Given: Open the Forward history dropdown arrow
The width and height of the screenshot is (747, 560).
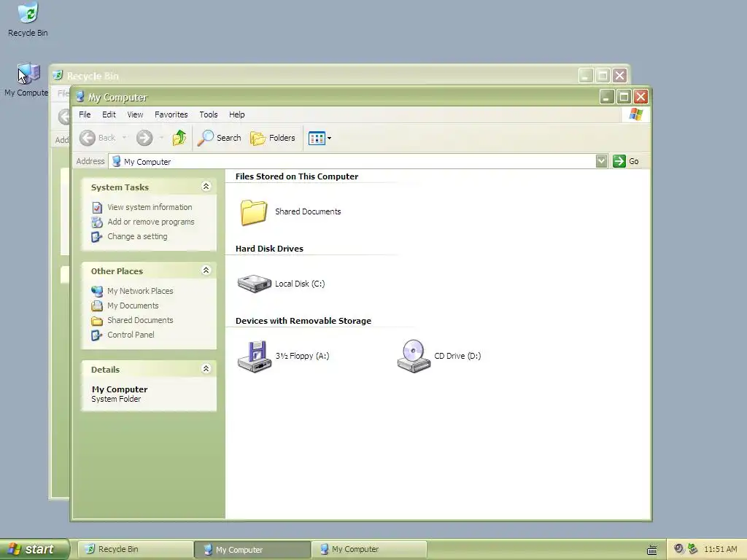Looking at the screenshot, I should (161, 138).
